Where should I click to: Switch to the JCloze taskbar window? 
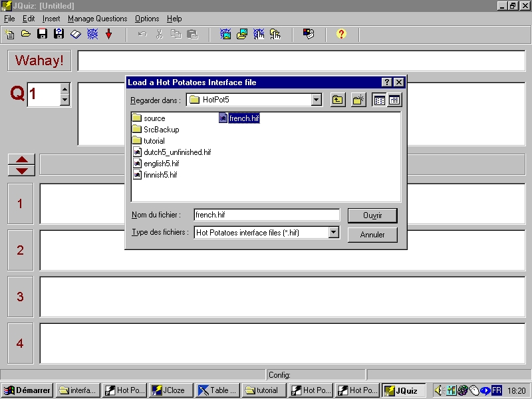coord(171,390)
